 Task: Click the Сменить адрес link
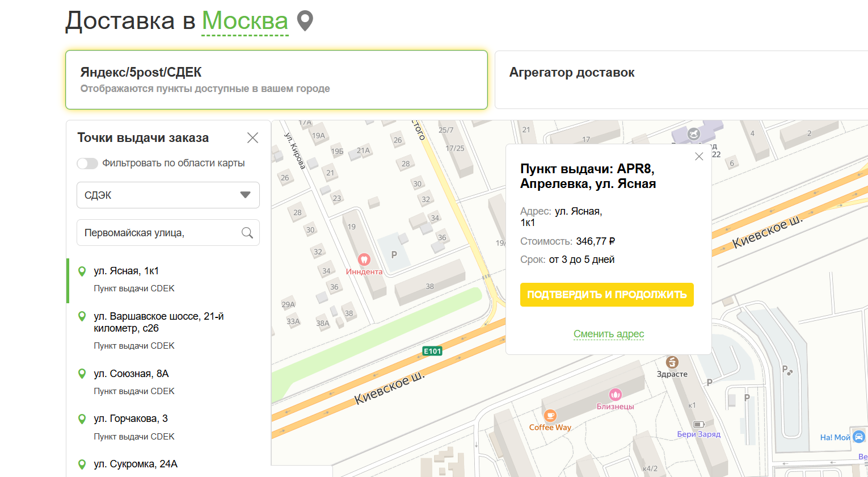point(609,334)
